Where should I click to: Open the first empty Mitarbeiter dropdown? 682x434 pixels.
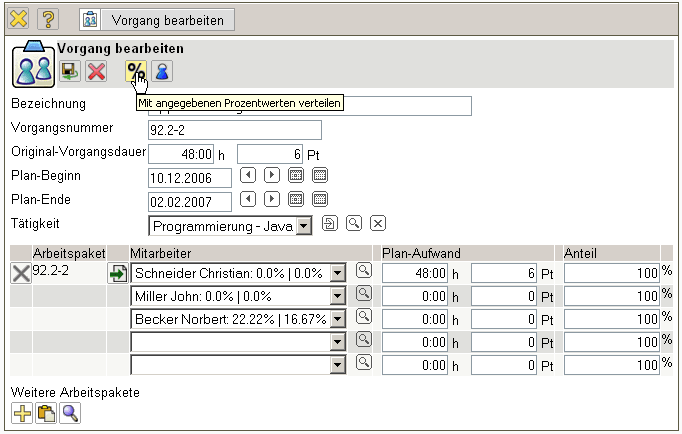(x=338, y=342)
